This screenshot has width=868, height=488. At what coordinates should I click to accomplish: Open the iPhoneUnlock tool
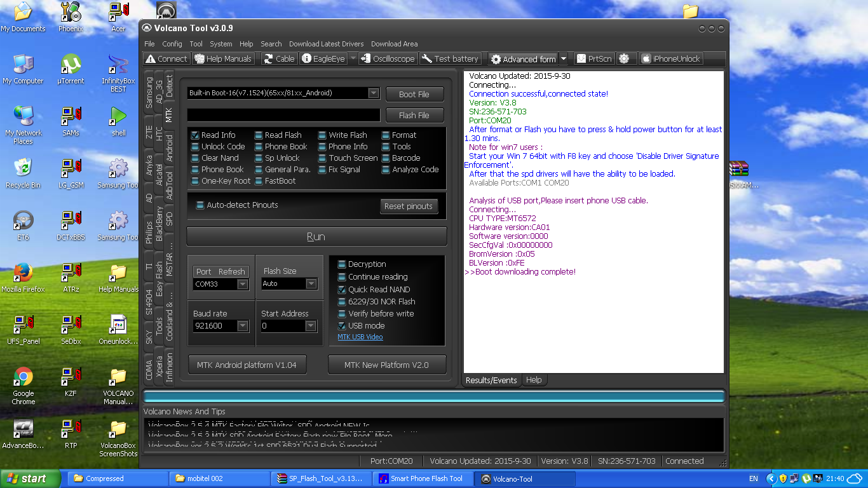click(x=671, y=58)
